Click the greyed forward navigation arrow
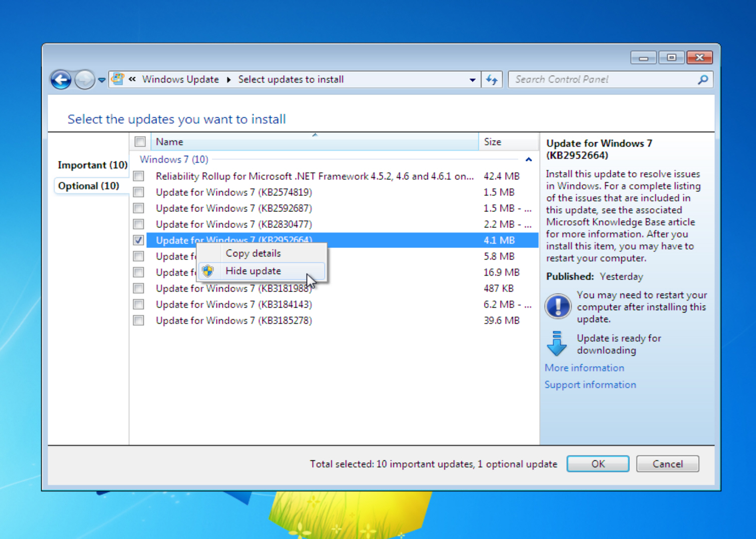The image size is (756, 539). click(85, 80)
